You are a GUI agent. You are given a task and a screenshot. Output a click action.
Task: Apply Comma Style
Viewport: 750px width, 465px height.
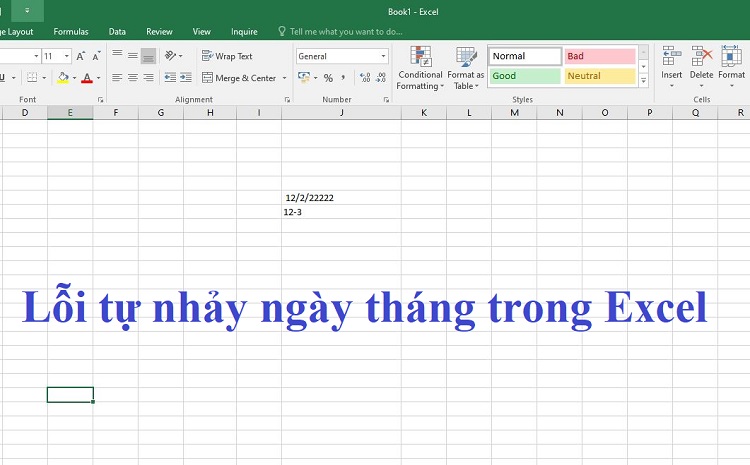(x=343, y=78)
